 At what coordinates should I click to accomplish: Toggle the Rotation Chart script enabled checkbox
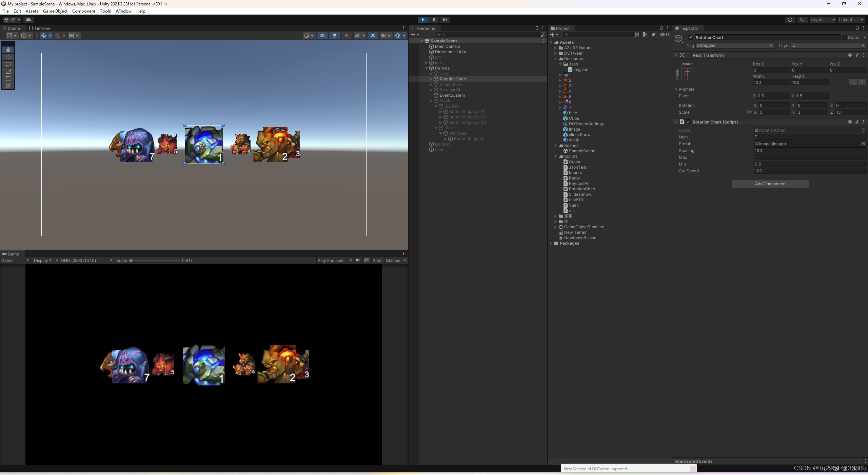pyautogui.click(x=688, y=122)
